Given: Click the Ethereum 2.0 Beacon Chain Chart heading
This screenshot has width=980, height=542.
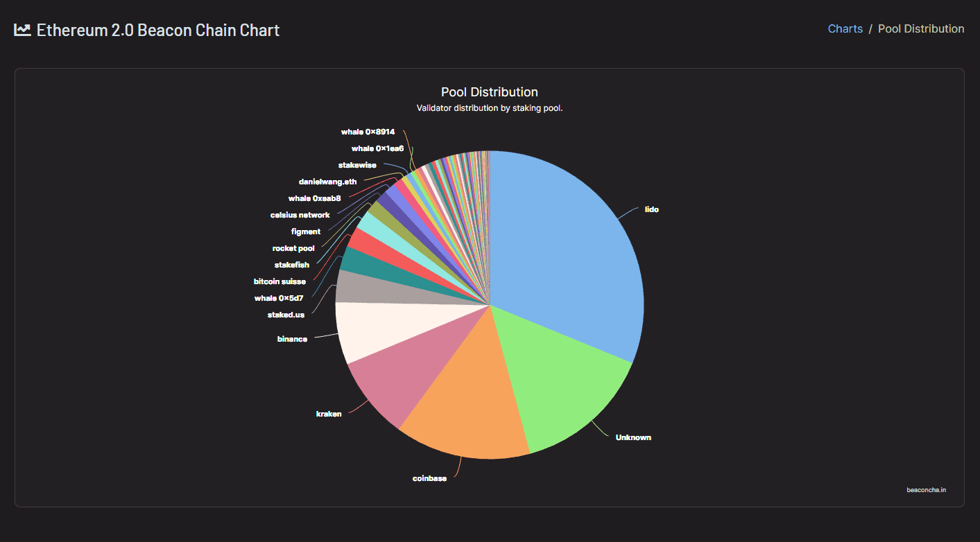Looking at the screenshot, I should tap(158, 30).
